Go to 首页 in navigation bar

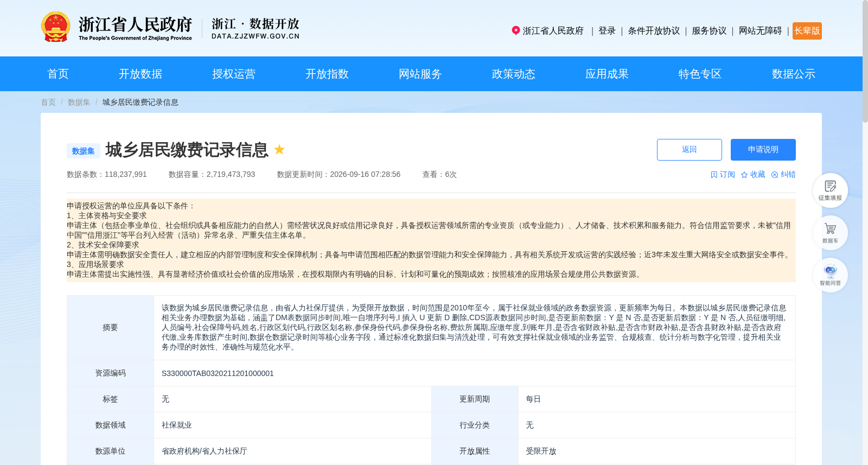pos(58,74)
